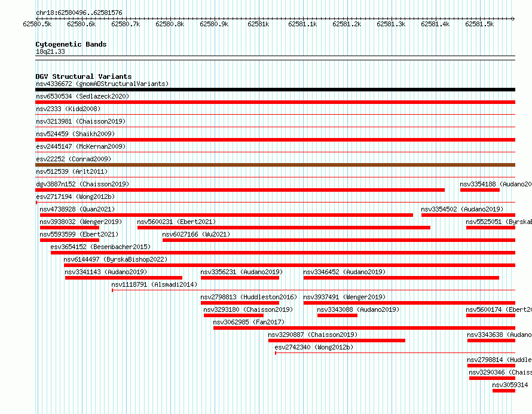Open nsv3346452 (Audano2019) variant

click(x=344, y=272)
